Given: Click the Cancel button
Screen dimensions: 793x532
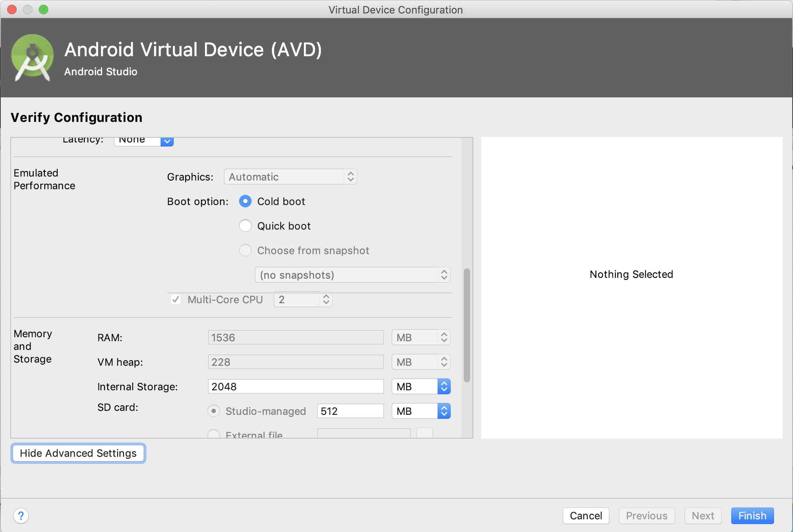Looking at the screenshot, I should pyautogui.click(x=586, y=516).
